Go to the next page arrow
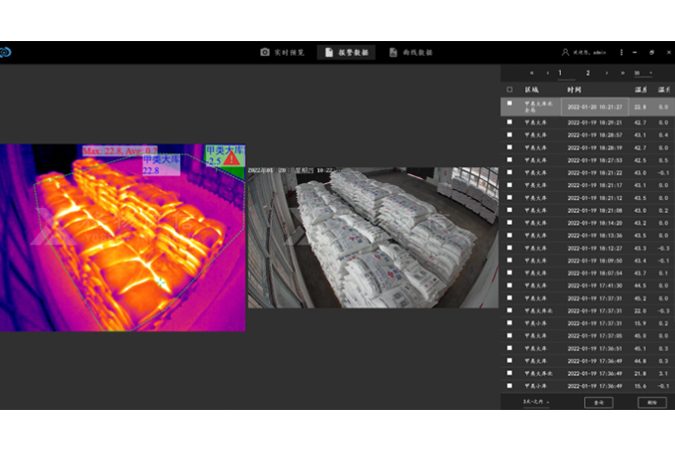The width and height of the screenshot is (675, 450). (606, 73)
